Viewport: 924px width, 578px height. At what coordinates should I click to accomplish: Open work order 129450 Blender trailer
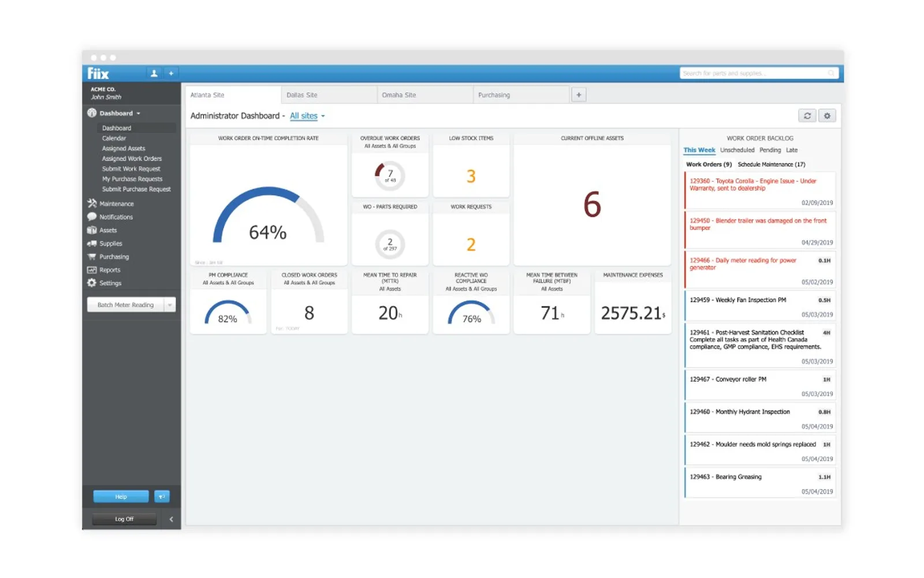[760, 231]
